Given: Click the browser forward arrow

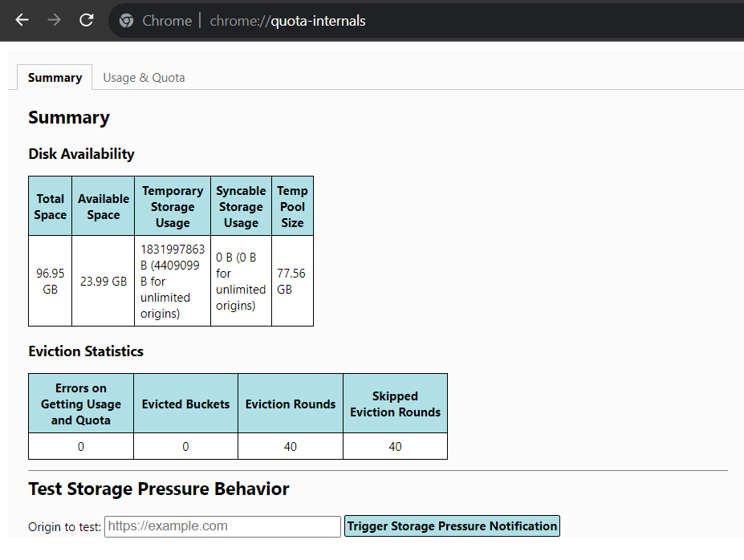Looking at the screenshot, I should (54, 20).
